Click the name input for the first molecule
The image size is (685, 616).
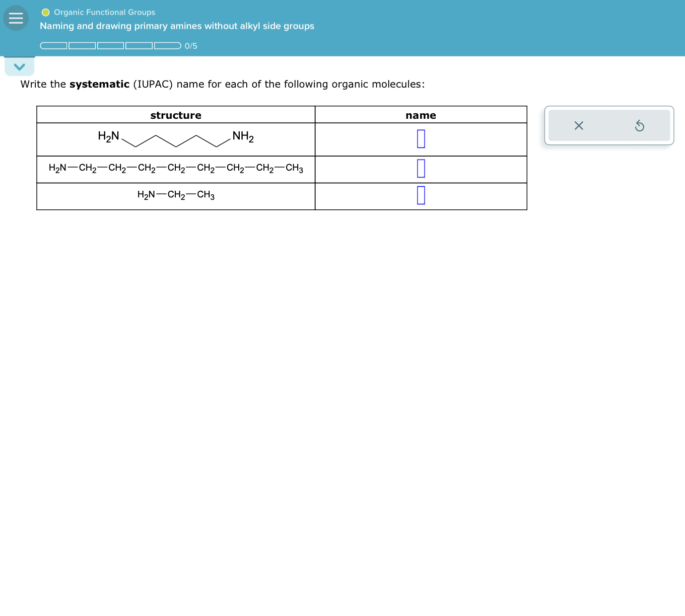(421, 139)
